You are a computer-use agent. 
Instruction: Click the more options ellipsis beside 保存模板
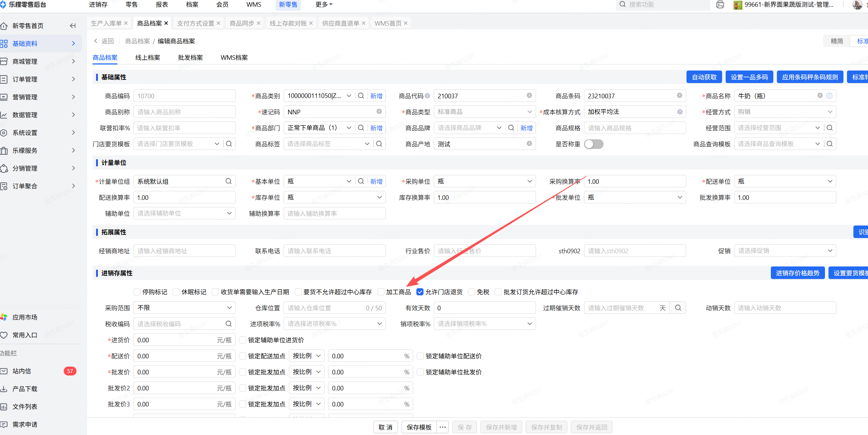point(443,427)
